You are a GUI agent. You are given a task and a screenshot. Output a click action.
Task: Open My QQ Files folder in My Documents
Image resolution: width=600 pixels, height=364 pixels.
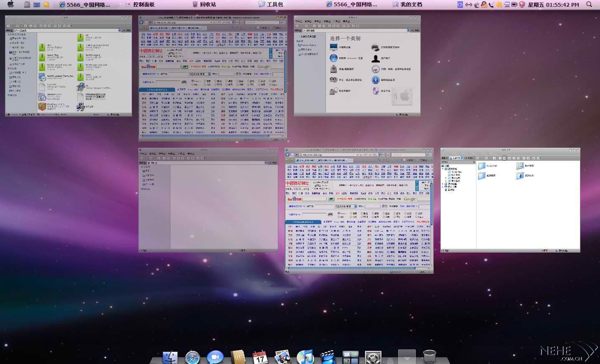(482, 166)
